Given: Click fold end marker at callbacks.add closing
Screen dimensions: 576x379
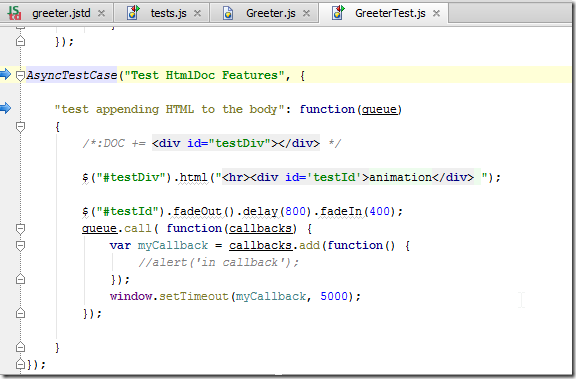Looking at the screenshot, I should pos(20,279).
